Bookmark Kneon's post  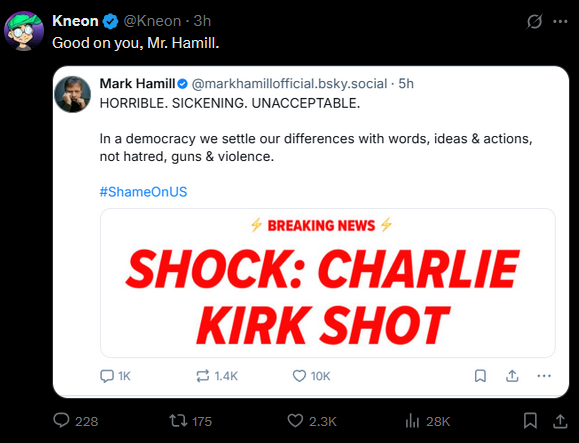(530, 421)
